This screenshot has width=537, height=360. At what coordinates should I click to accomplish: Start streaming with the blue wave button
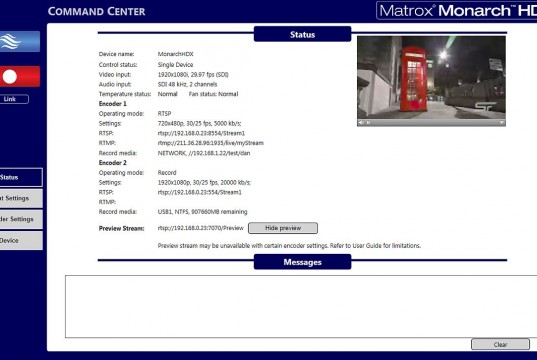20,41
